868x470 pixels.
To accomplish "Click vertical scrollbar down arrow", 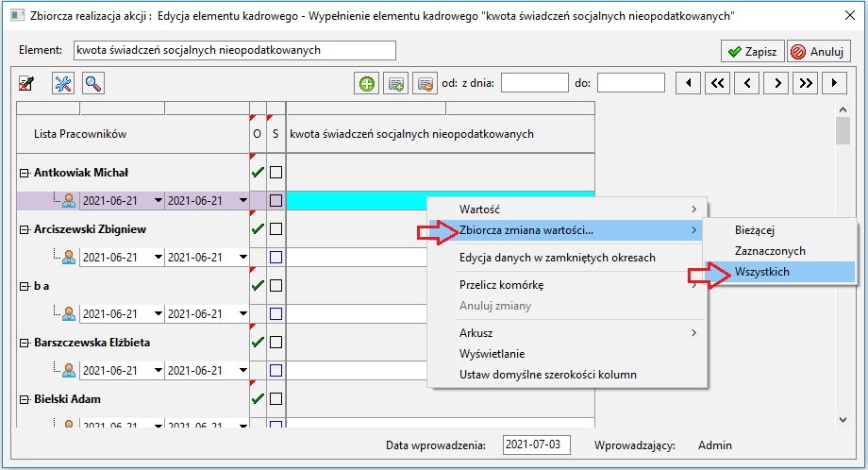I will point(843,420).
